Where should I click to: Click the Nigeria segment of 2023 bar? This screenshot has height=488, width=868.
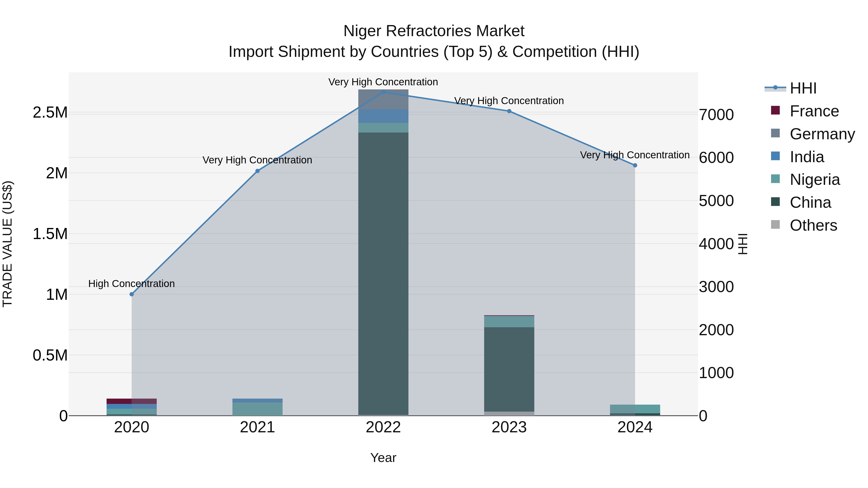(x=509, y=322)
